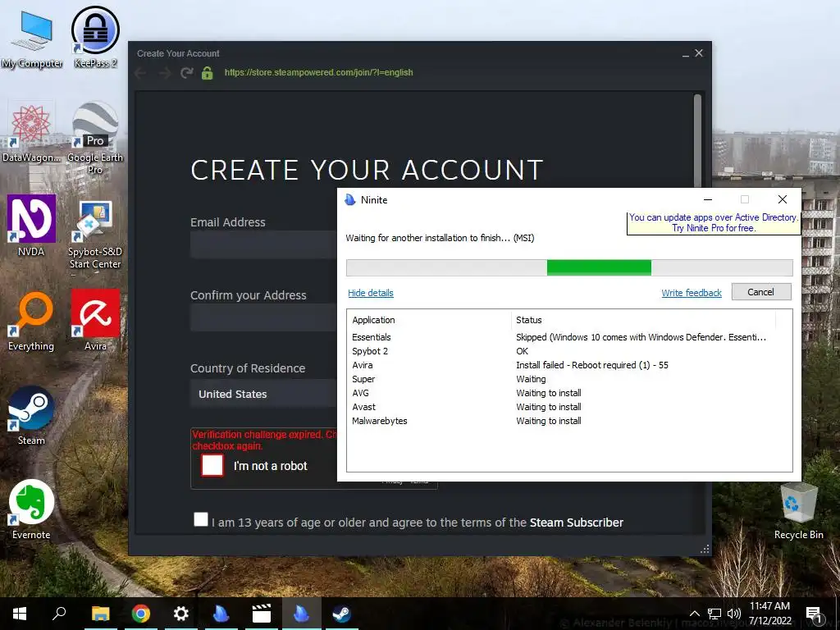Open the Steam Subscriber agreement link

click(577, 523)
